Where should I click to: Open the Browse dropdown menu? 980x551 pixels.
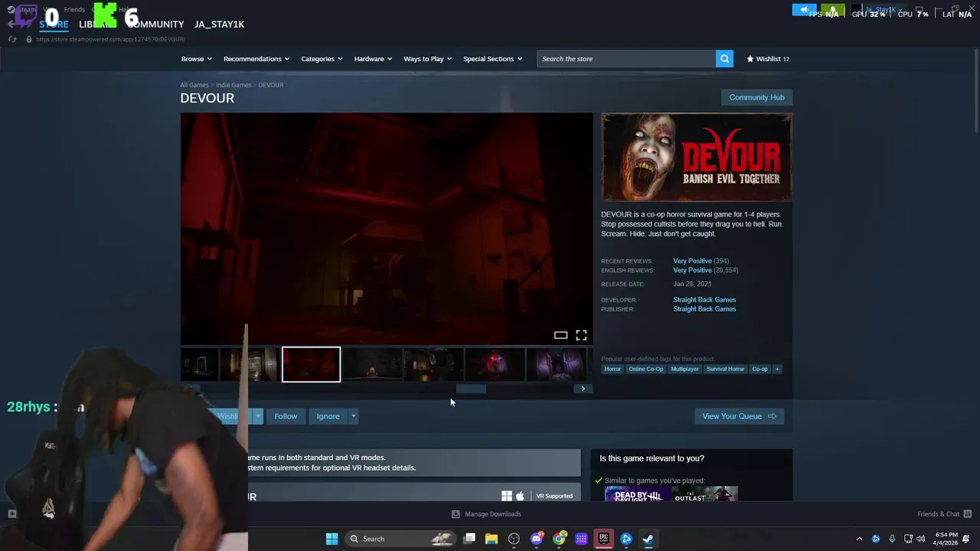[196, 59]
